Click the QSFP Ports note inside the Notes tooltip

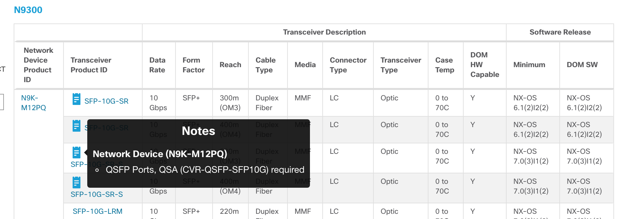point(203,169)
